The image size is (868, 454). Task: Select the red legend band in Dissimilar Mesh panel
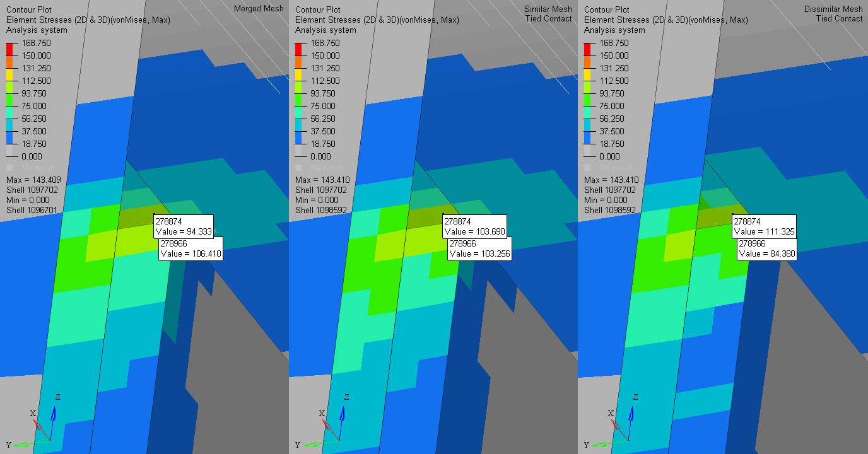click(588, 49)
